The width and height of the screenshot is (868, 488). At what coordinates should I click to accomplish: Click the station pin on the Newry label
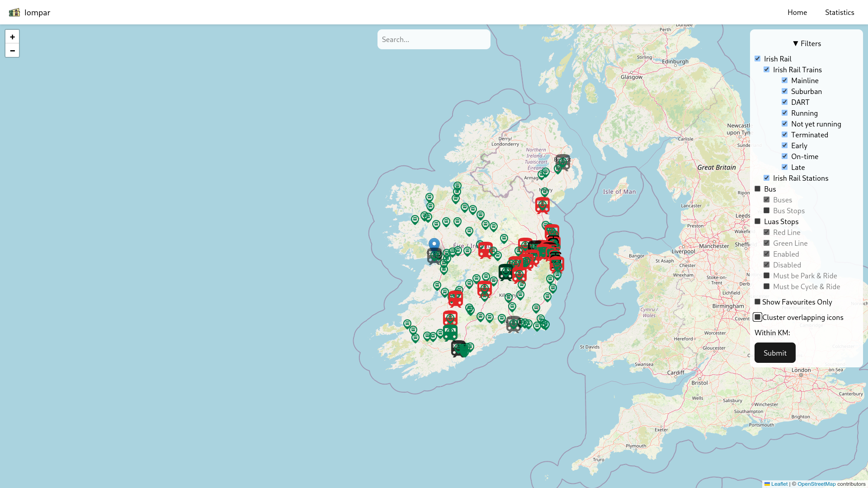pos(545,192)
